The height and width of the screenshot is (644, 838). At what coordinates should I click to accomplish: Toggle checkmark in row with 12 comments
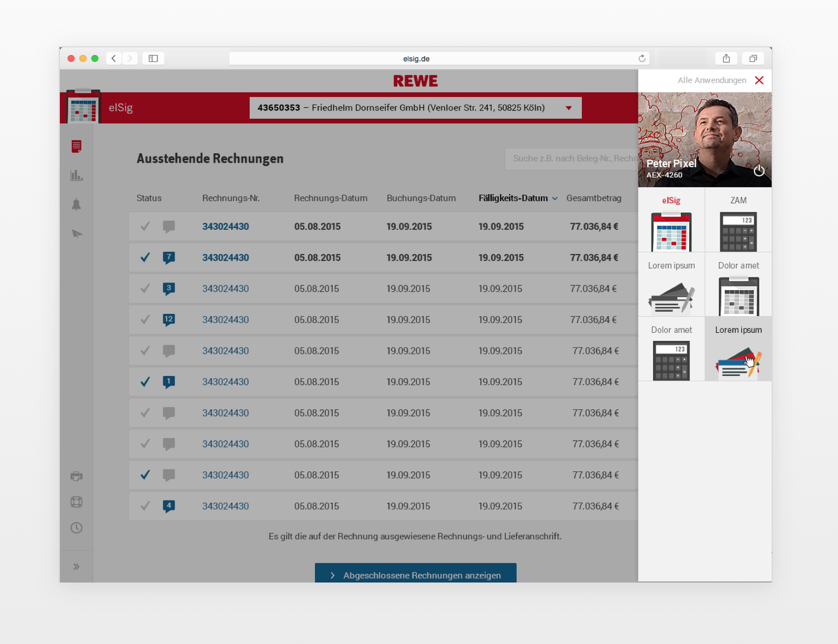pos(145,319)
